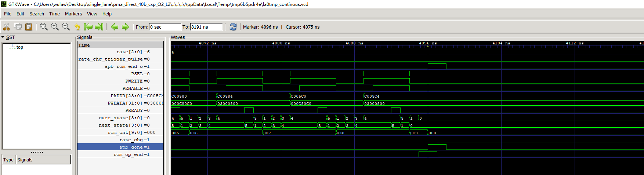Click the Paste clipboard toolbar icon

[x=29, y=27]
